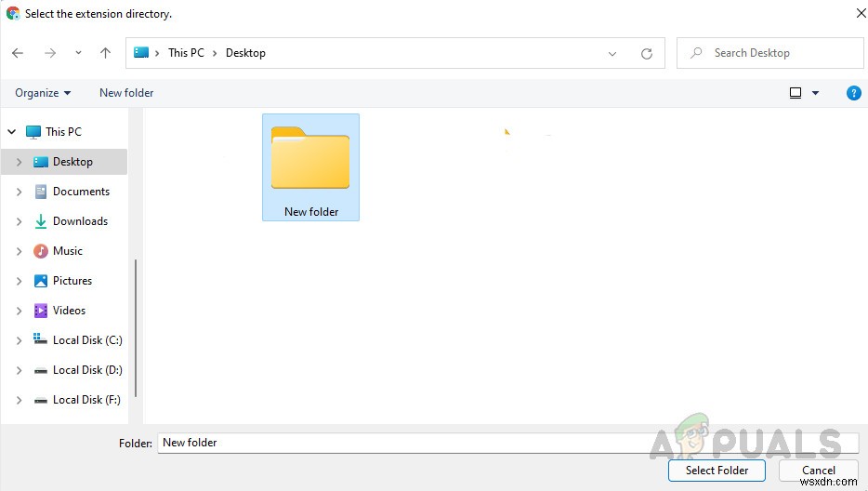868x491 pixels.
Task: Collapse the This PC tree node
Action: tap(12, 132)
